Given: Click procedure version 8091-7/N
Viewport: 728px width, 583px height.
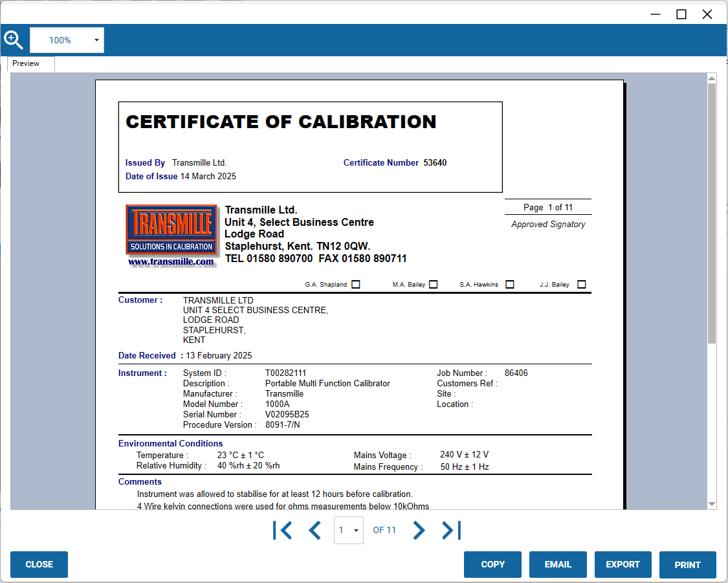Looking at the screenshot, I should click(282, 424).
